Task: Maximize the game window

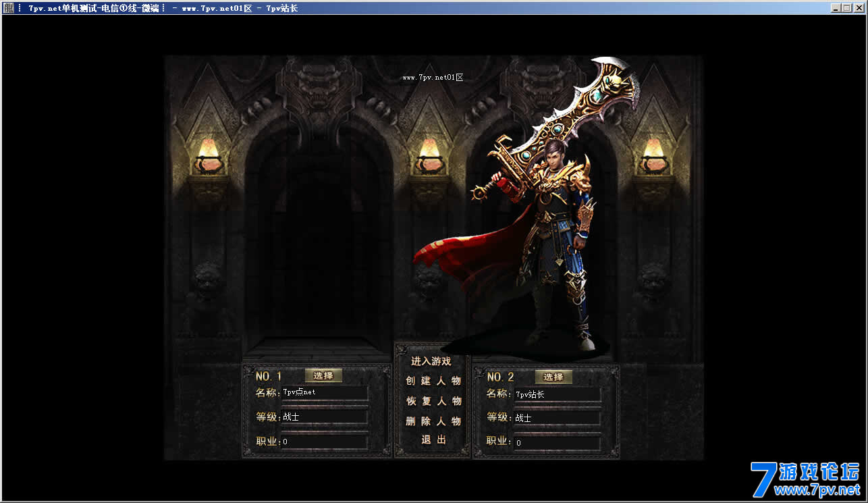Action: coord(846,8)
